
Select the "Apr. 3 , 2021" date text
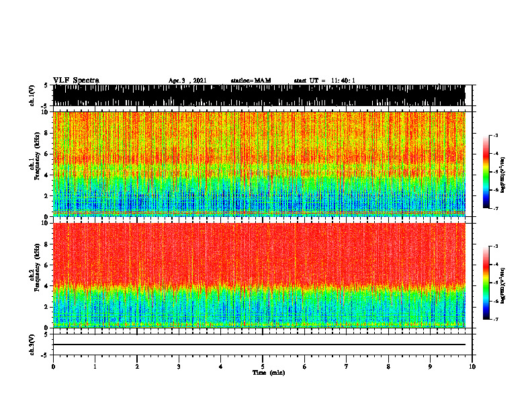(187, 81)
